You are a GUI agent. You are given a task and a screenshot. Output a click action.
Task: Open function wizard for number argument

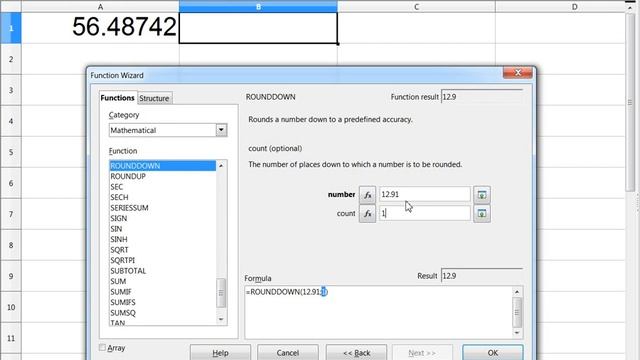coord(367,195)
